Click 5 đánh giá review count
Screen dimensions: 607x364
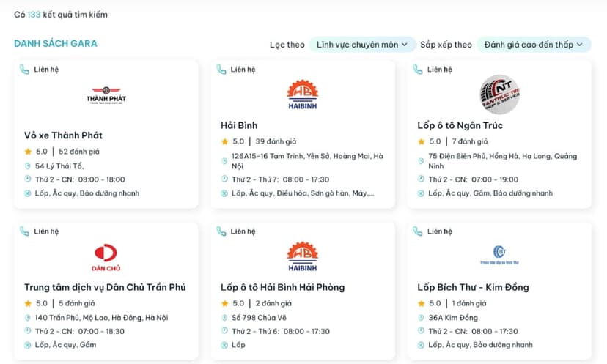[x=77, y=304]
